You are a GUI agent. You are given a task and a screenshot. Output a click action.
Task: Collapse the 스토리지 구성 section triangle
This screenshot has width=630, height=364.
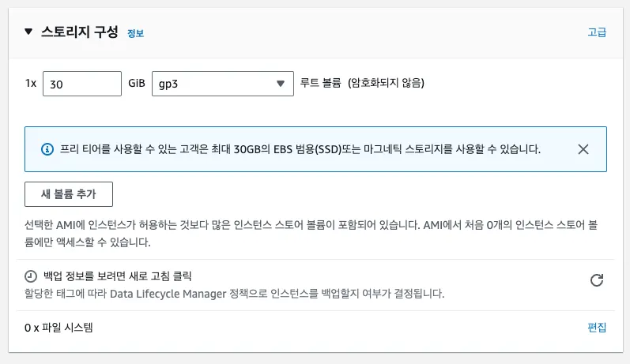click(x=28, y=32)
